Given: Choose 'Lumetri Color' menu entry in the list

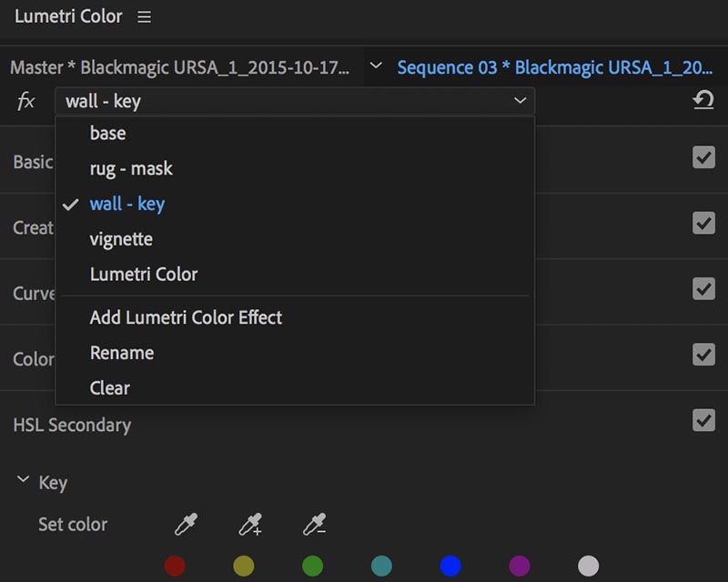Looking at the screenshot, I should (295, 275).
